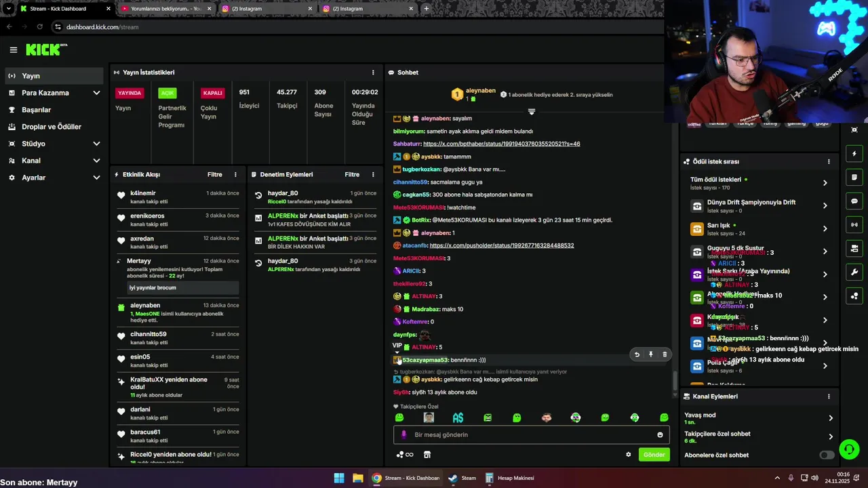Image resolution: width=868 pixels, height=488 pixels.
Task: Open Etkinlik Akışı three-dot menu
Action: point(235,174)
